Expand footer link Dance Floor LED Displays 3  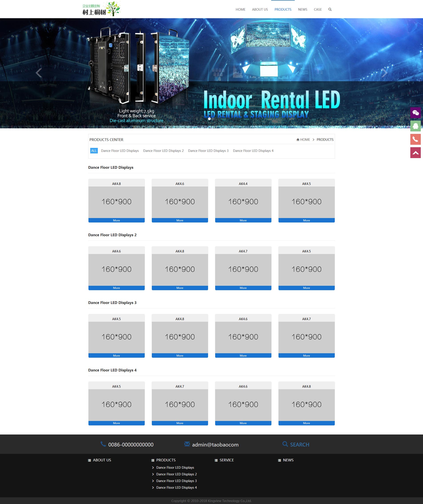pos(176,481)
